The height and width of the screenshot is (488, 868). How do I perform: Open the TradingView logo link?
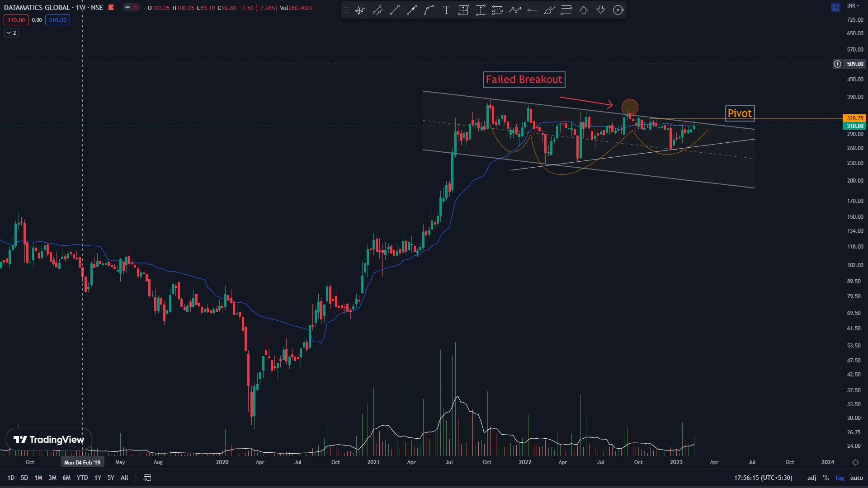pos(49,440)
